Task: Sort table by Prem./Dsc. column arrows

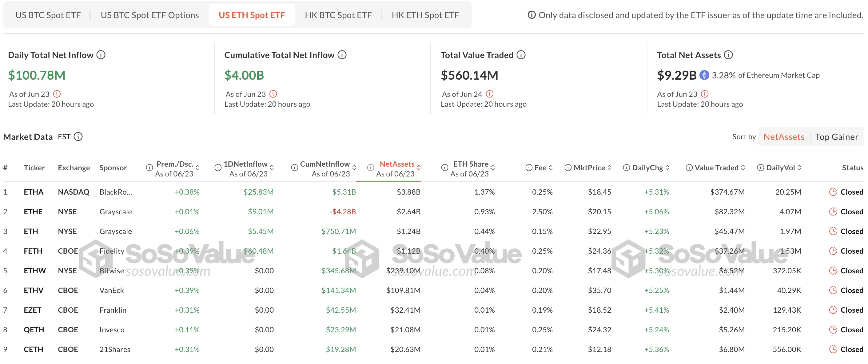Action: coord(198,168)
